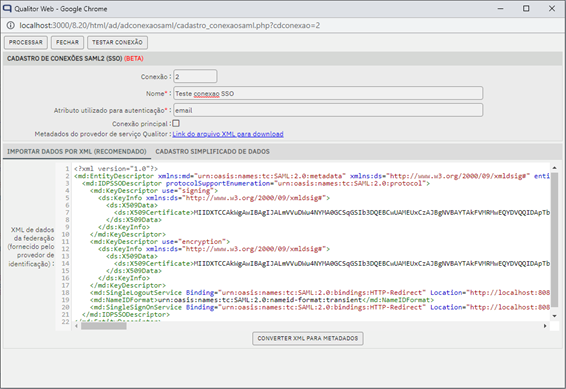Open the Link do arquivo XML para download

[x=228, y=134]
